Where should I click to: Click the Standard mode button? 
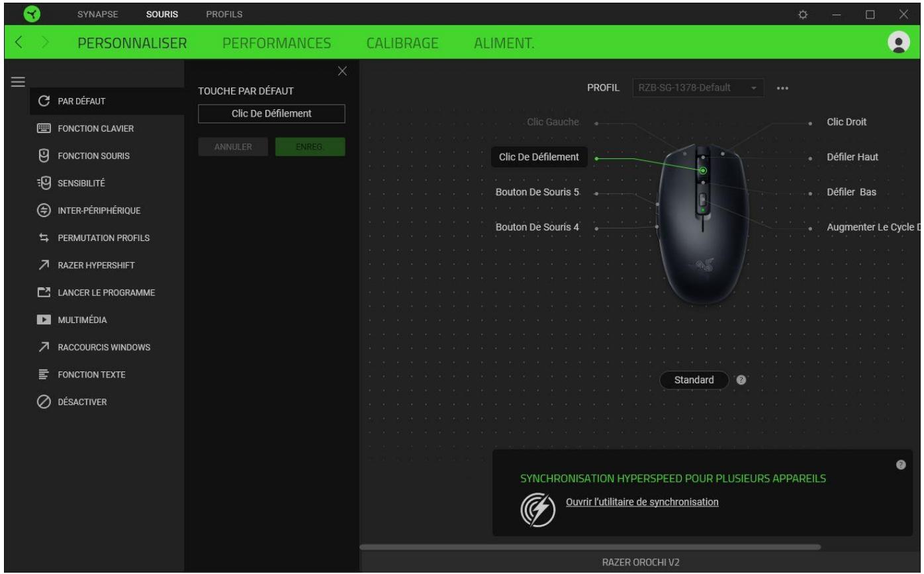pyautogui.click(x=694, y=380)
